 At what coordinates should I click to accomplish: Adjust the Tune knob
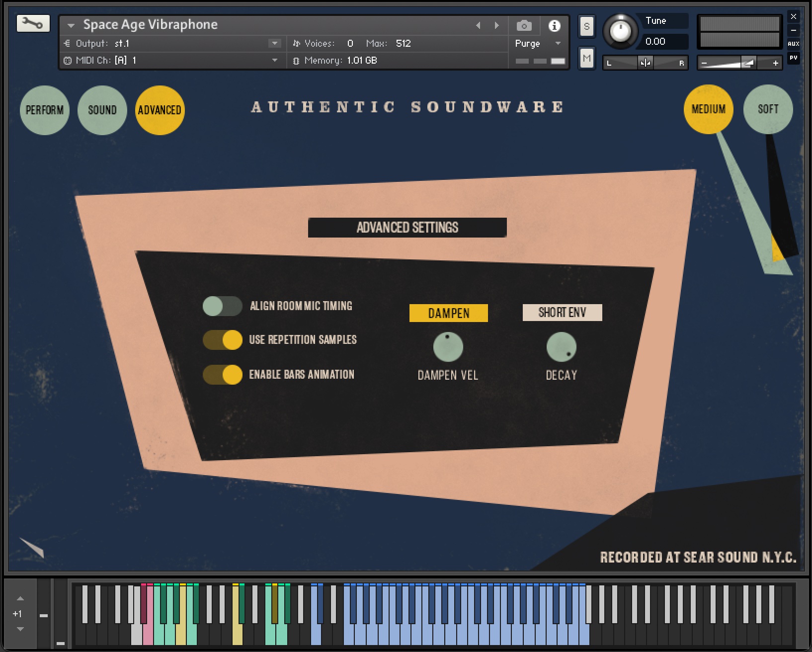620,31
